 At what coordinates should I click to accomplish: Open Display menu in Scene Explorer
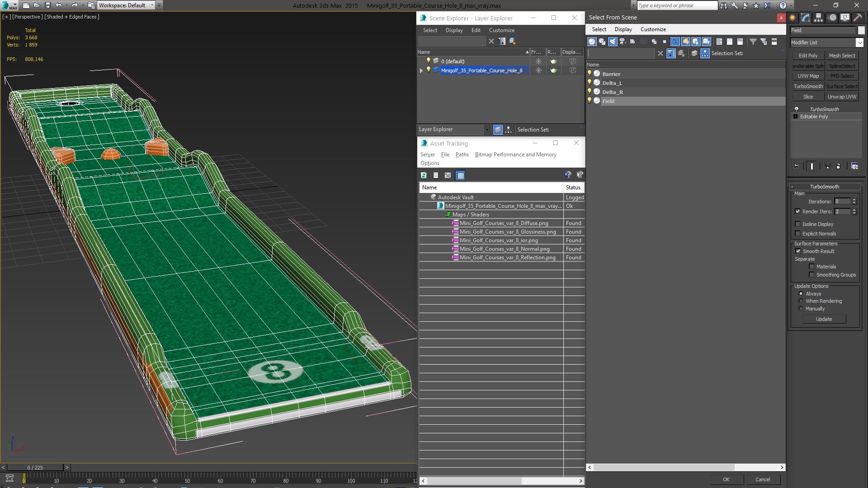coord(454,30)
